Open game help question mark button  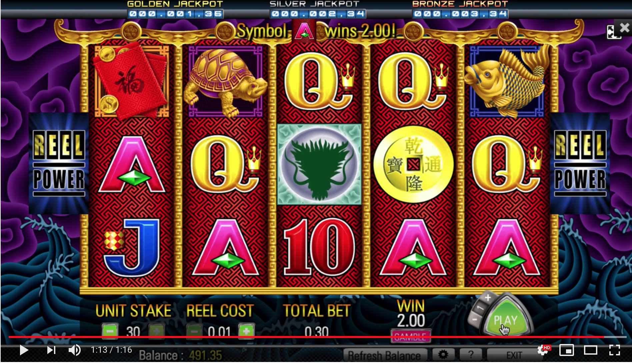(x=471, y=355)
